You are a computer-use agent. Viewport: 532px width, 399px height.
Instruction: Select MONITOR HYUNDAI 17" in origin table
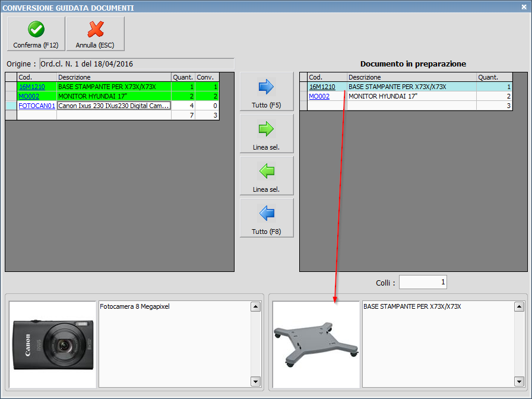[114, 96]
